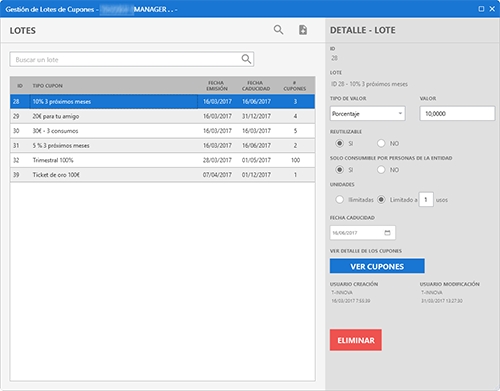Select NO under Reutilizable
Screen dimensions: 500x391
[x=381, y=143]
